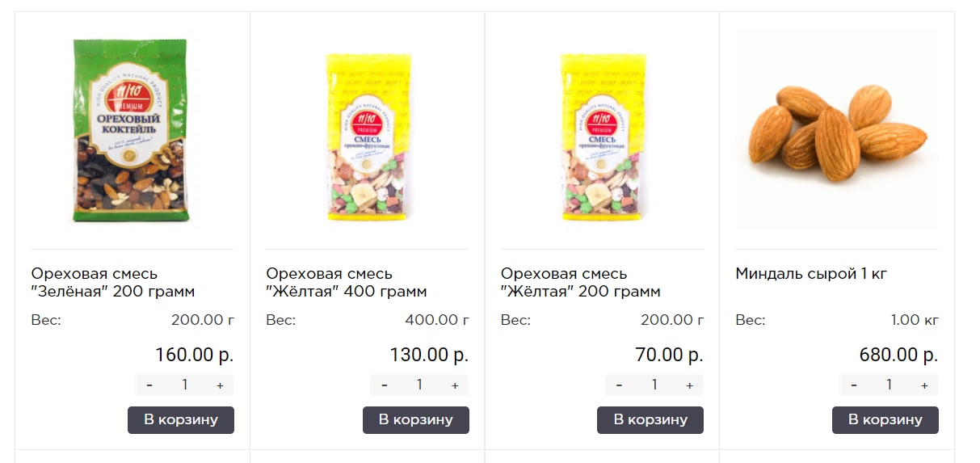
Task: Open image of "Жёлтая" 400 грамм pack
Action: (368, 137)
